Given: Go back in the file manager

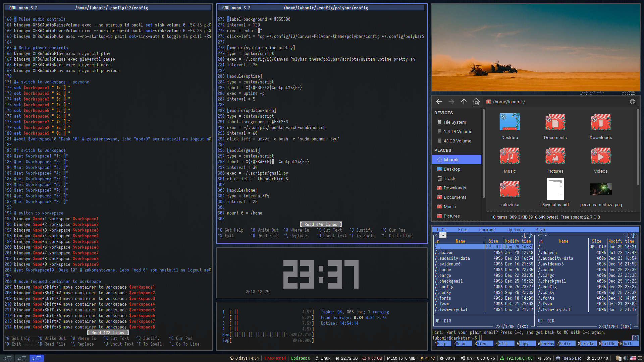Looking at the screenshot, I should click(439, 102).
